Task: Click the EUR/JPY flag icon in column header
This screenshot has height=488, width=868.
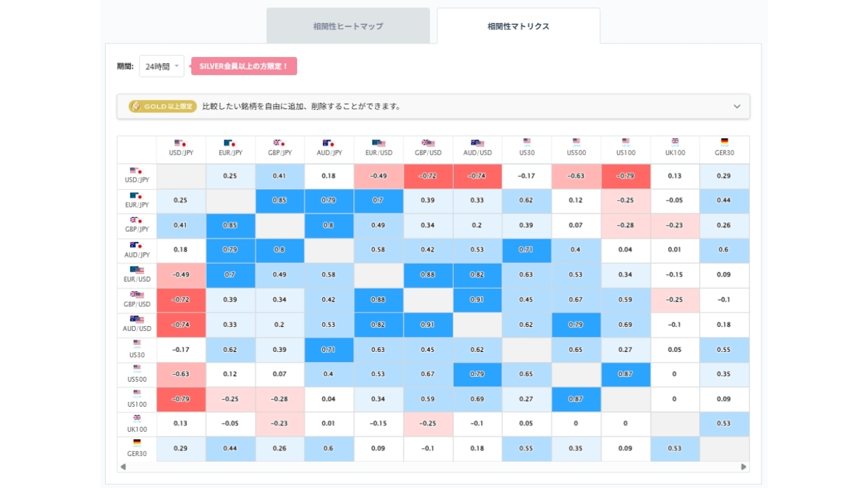Action: tap(230, 143)
